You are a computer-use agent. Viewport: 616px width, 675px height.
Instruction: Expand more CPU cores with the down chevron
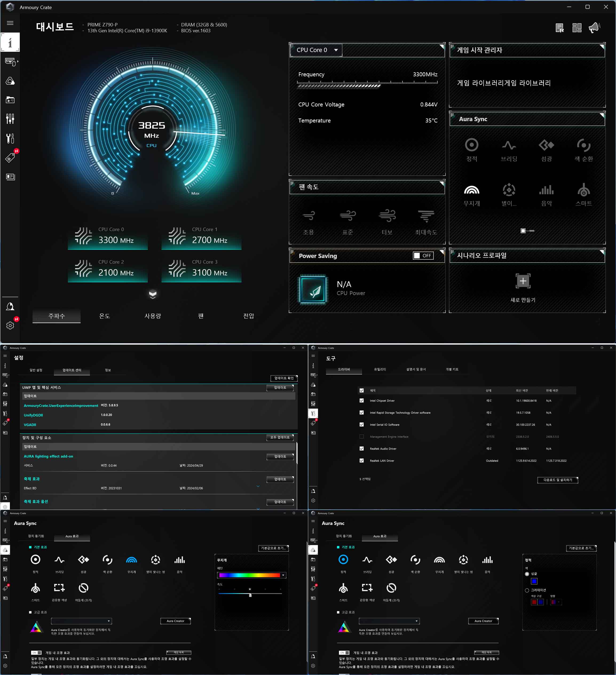point(152,294)
